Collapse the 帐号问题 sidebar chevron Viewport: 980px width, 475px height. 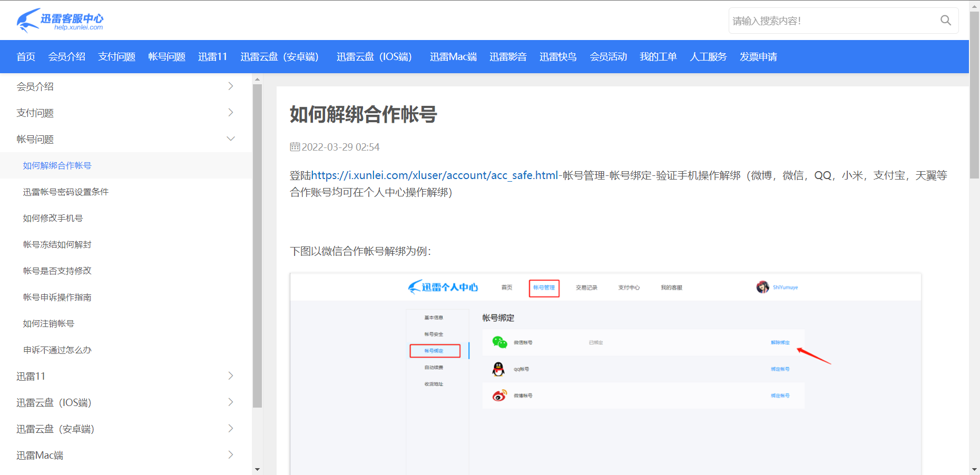point(230,138)
